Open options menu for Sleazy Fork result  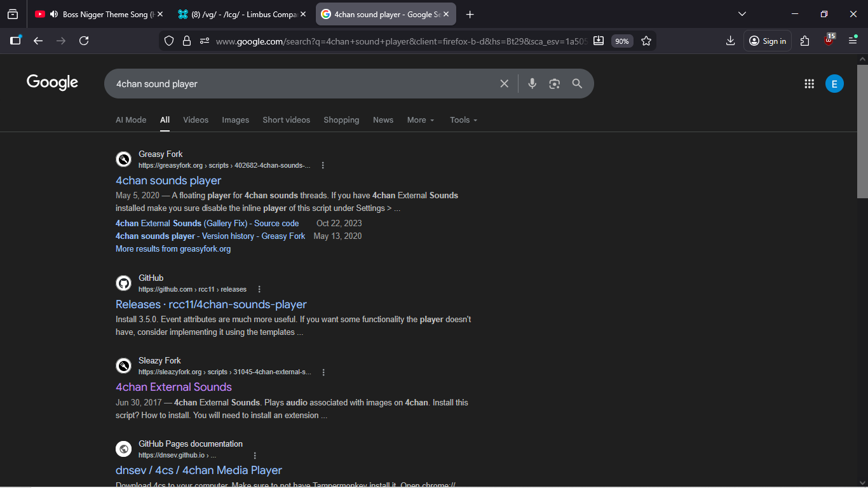click(x=323, y=372)
